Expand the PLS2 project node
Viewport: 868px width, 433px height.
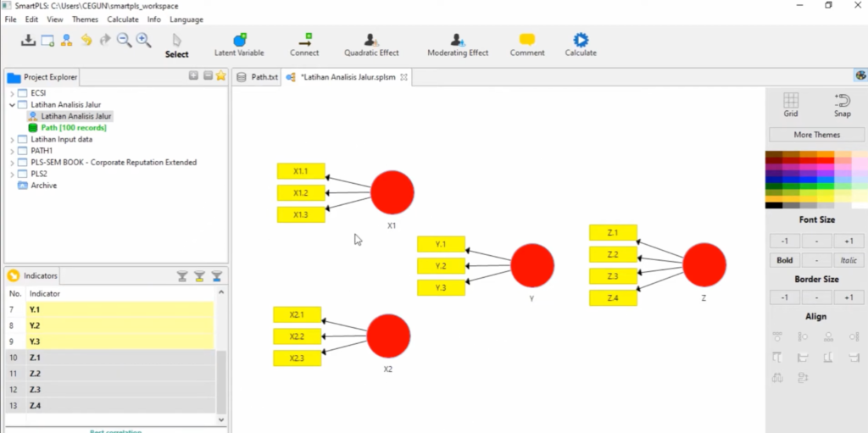(12, 174)
